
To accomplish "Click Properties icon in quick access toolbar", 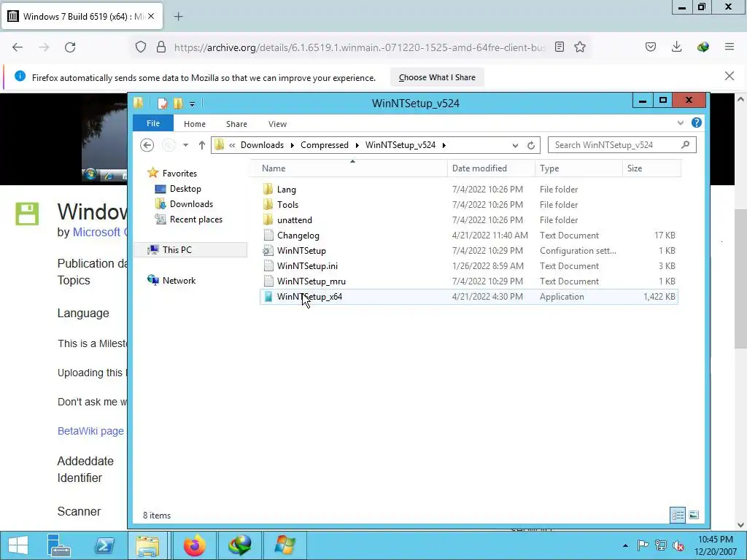I will point(163,104).
